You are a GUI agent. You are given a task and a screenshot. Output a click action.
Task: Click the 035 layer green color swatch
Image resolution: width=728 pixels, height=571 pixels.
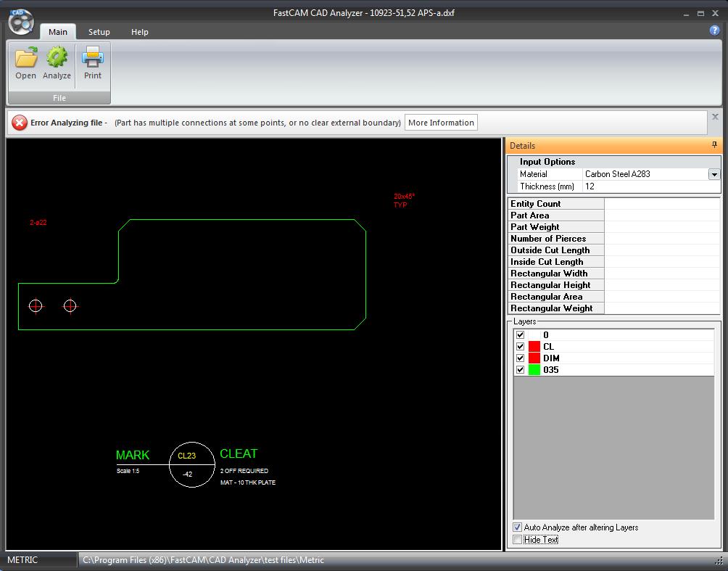coord(534,369)
